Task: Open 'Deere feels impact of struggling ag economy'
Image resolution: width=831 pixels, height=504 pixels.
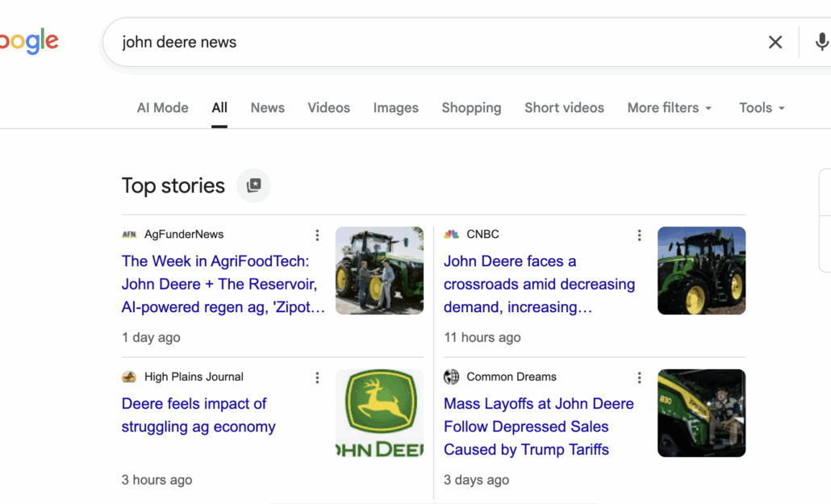Action: [x=198, y=415]
